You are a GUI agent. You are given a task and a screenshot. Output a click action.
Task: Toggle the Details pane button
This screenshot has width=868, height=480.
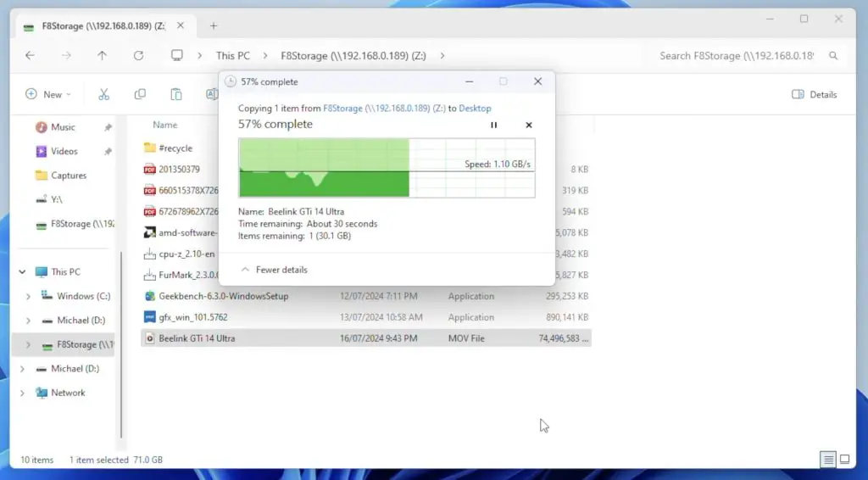814,94
